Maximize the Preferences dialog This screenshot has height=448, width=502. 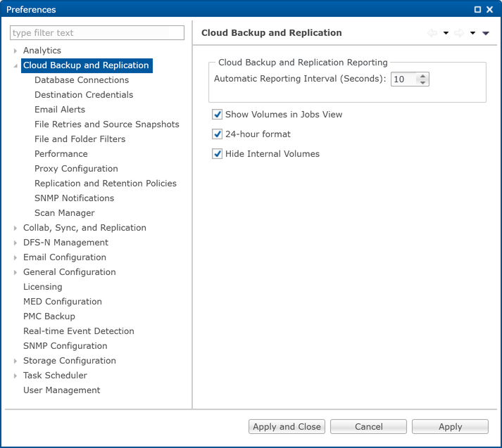477,10
